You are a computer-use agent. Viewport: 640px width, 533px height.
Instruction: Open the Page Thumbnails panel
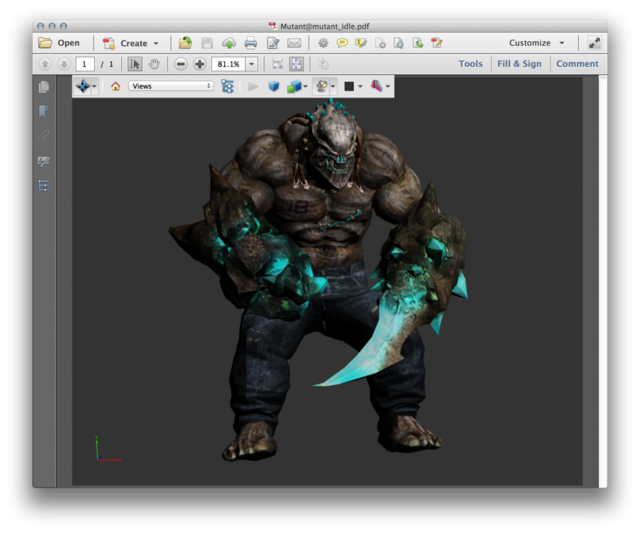(44, 87)
